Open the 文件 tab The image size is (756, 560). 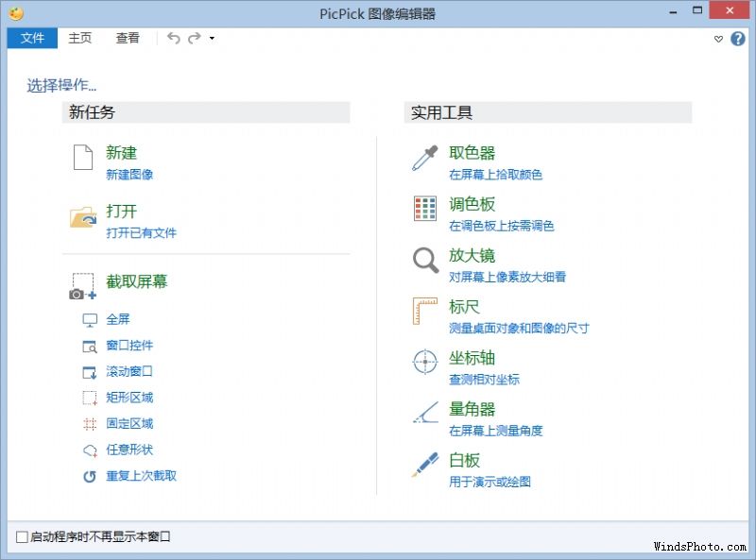pyautogui.click(x=32, y=38)
